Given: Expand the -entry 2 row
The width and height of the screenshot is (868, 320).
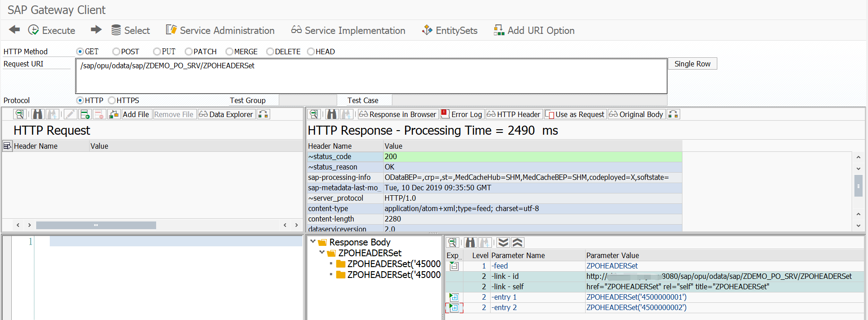Looking at the screenshot, I should [454, 307].
